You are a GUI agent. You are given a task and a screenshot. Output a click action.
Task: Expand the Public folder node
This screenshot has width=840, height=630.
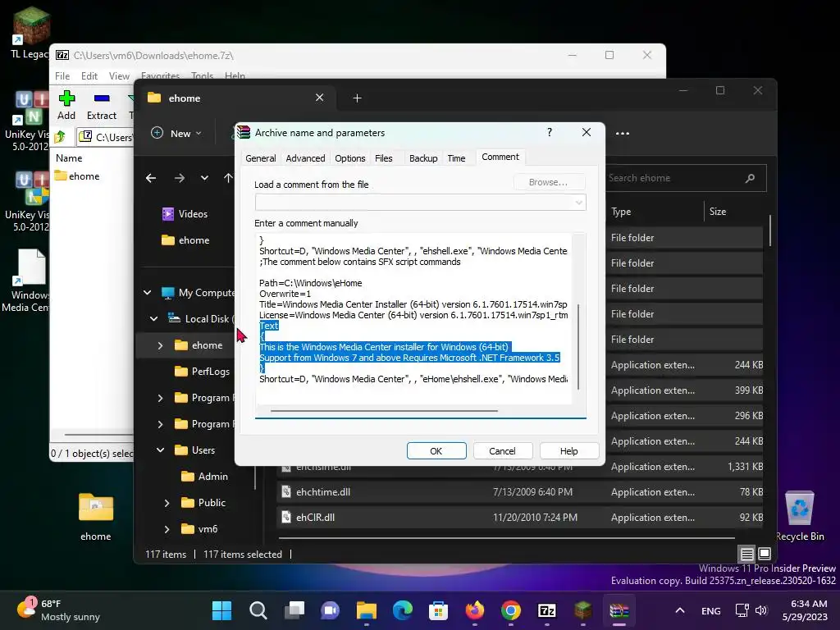(x=167, y=503)
